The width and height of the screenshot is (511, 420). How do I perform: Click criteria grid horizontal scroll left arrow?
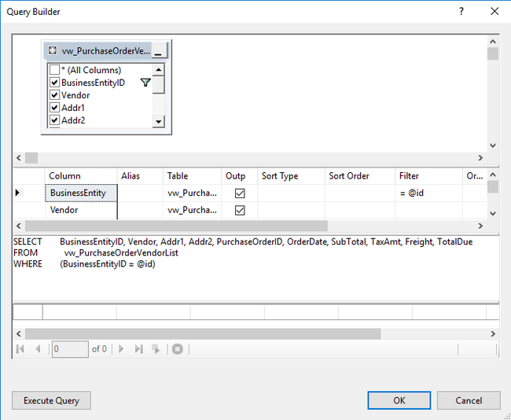[19, 226]
